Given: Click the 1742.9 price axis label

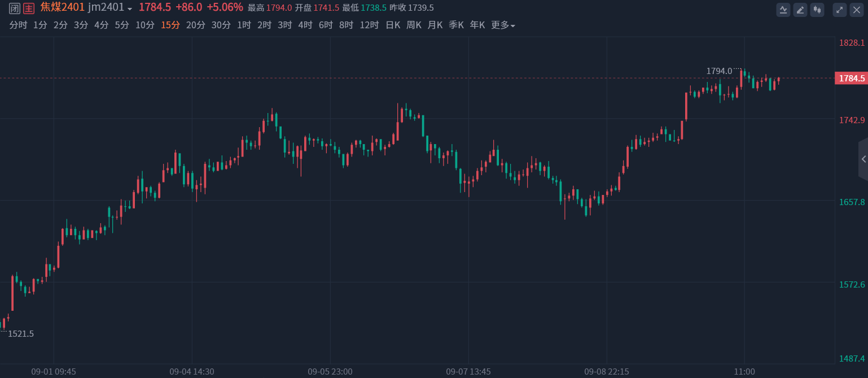Looking at the screenshot, I should pyautogui.click(x=852, y=120).
